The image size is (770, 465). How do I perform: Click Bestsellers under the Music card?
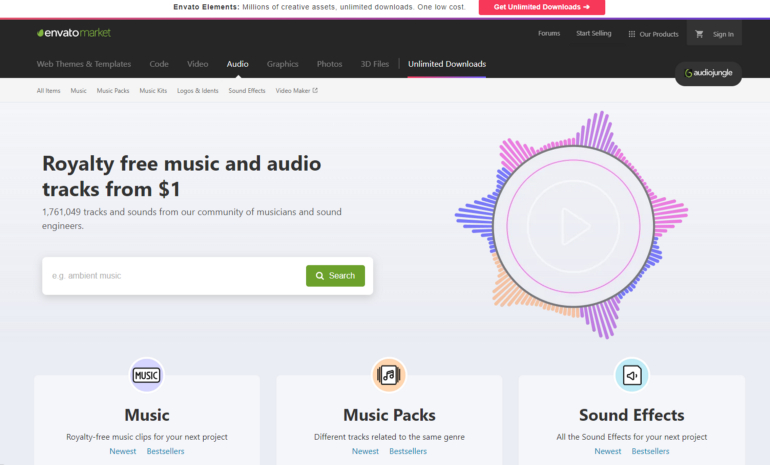165,451
